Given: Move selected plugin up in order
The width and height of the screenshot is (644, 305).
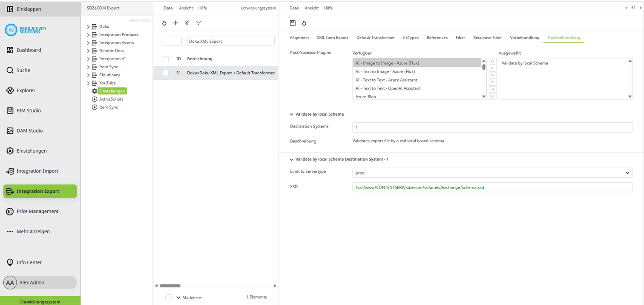Looking at the screenshot, I should coord(492,75).
